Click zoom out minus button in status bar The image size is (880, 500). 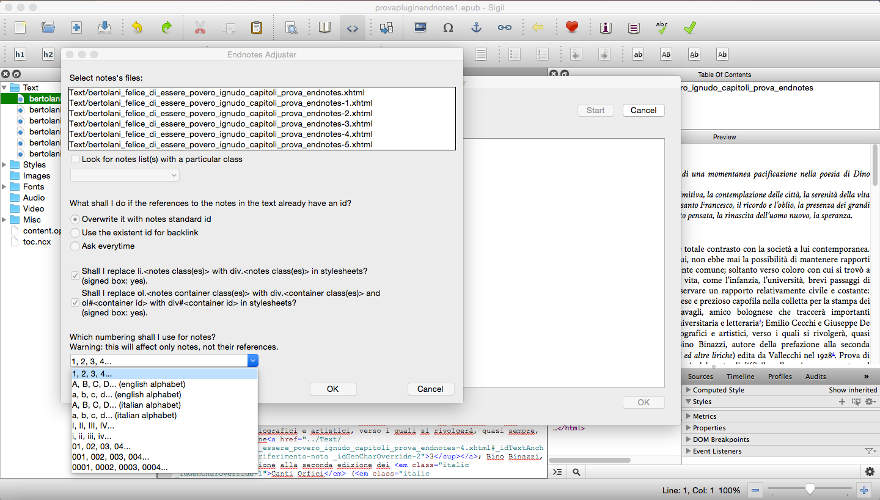[755, 490]
